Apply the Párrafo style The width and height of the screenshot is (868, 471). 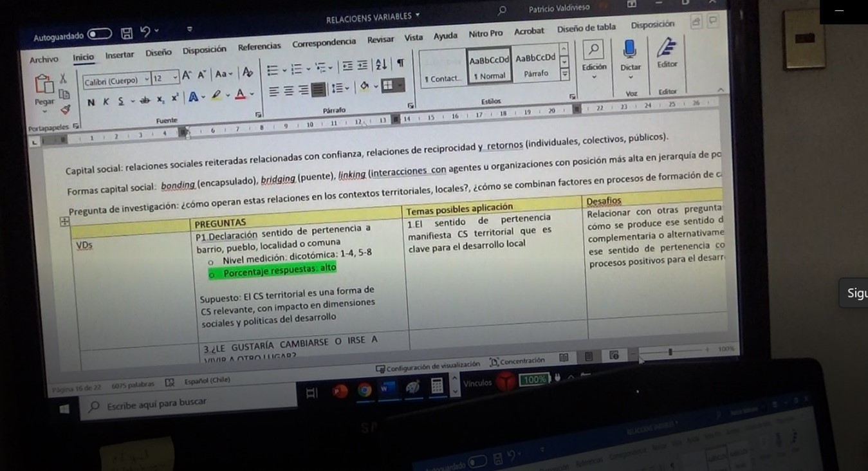[535, 65]
